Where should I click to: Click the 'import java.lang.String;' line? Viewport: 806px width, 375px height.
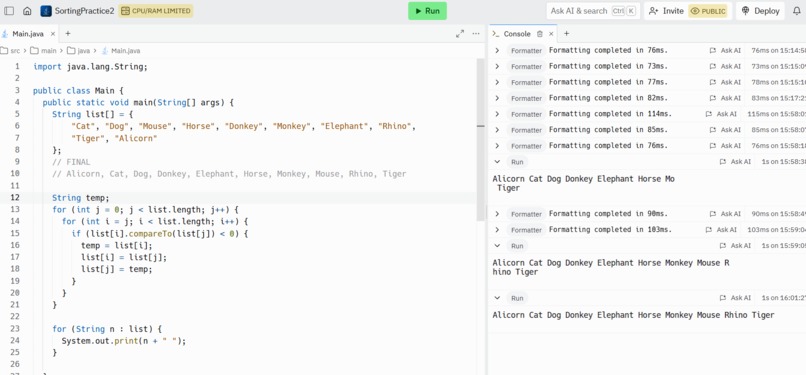[90, 67]
